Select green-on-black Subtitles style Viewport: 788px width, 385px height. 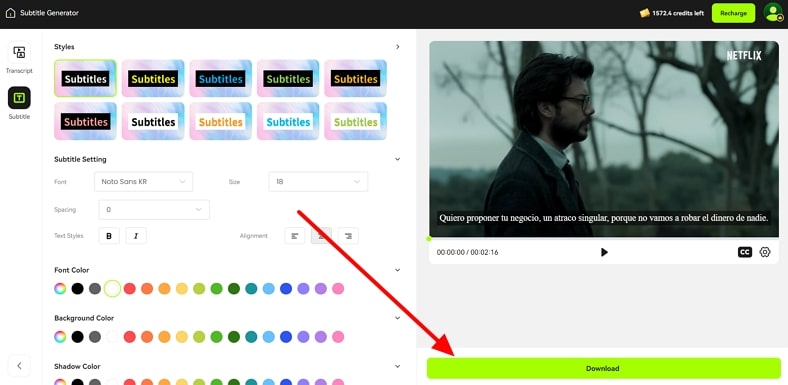click(x=288, y=78)
